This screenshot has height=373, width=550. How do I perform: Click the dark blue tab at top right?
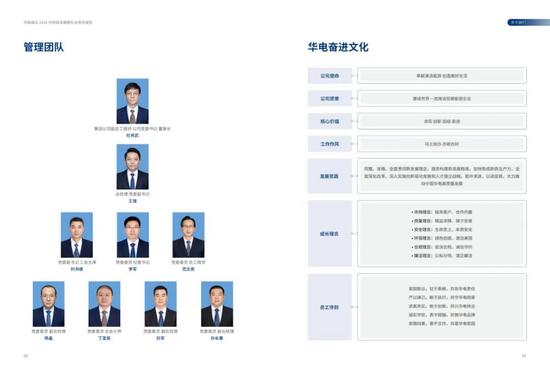pyautogui.click(x=529, y=22)
